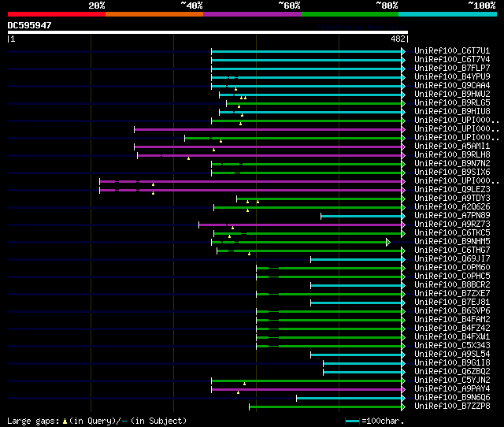Screen dimensions: 504x427
Task: Click the orange ~40% identity legend segment
Action: pyautogui.click(x=154, y=14)
